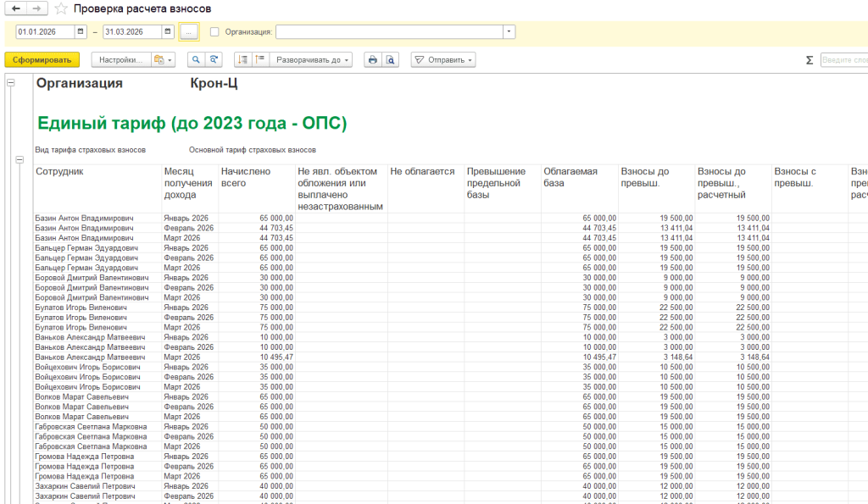Collapse the Организация group in report

pyautogui.click(x=10, y=83)
